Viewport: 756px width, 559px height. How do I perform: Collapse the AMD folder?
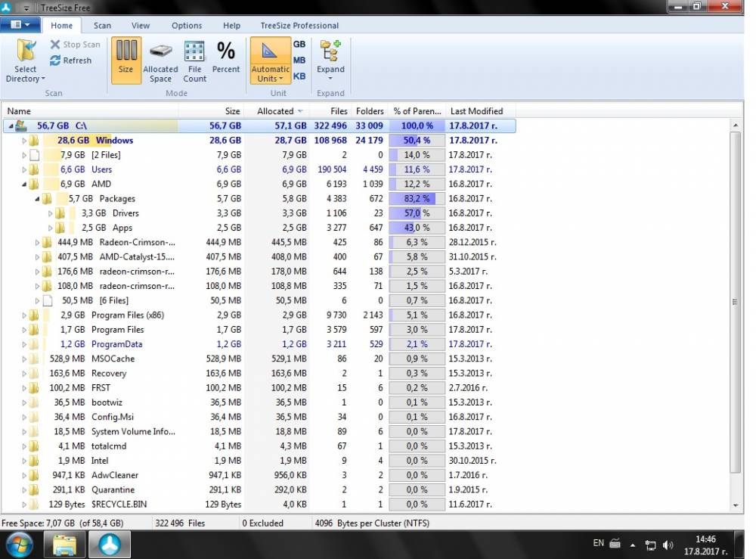coord(24,185)
